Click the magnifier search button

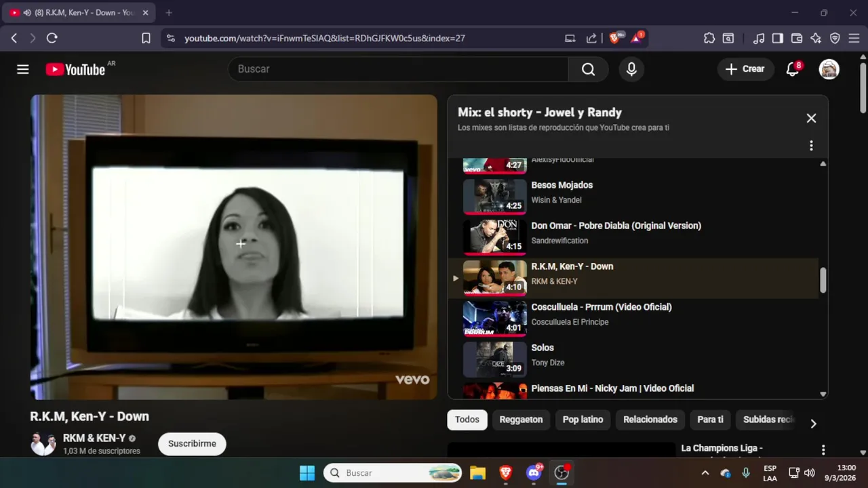(x=588, y=69)
